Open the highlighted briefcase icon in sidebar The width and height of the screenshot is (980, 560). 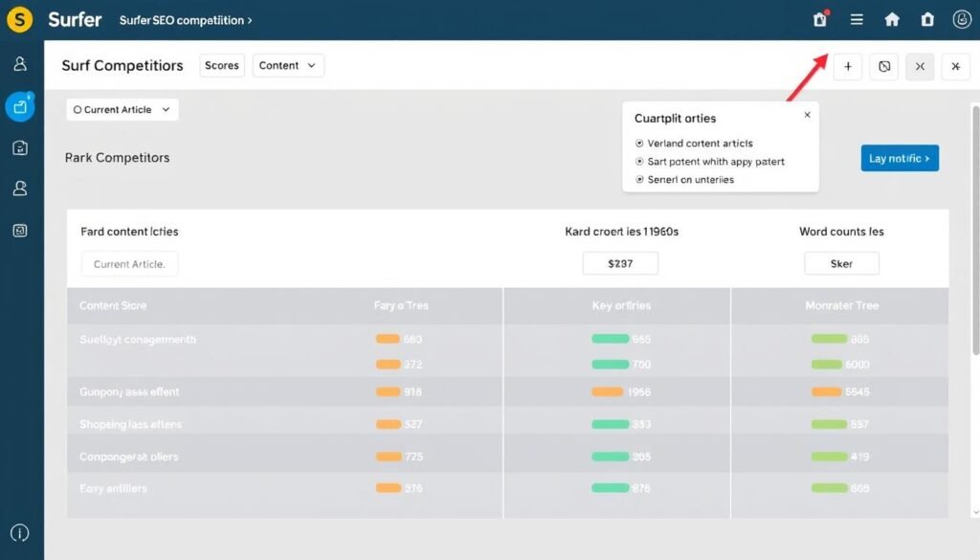coord(19,106)
